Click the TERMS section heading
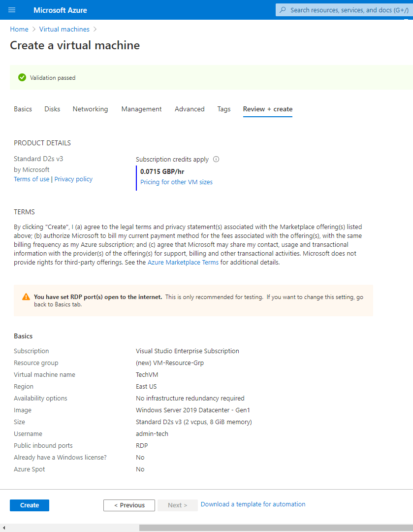The width and height of the screenshot is (413, 532). pos(25,212)
